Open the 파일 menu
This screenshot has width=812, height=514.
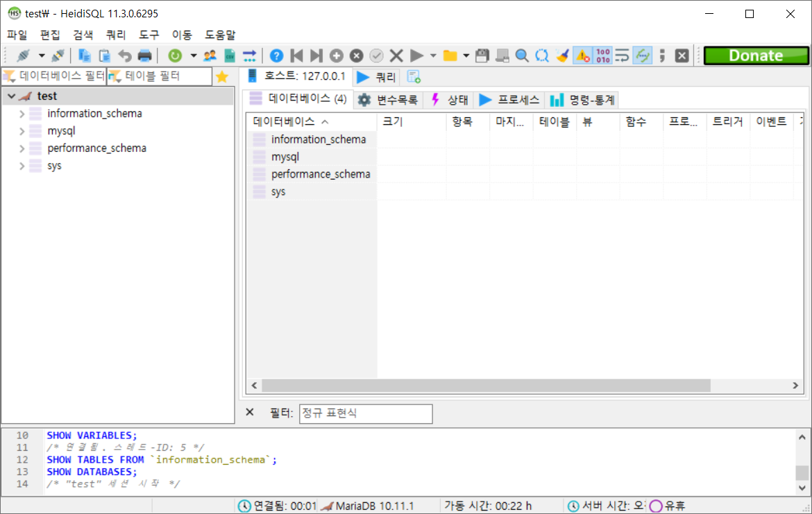click(17, 35)
